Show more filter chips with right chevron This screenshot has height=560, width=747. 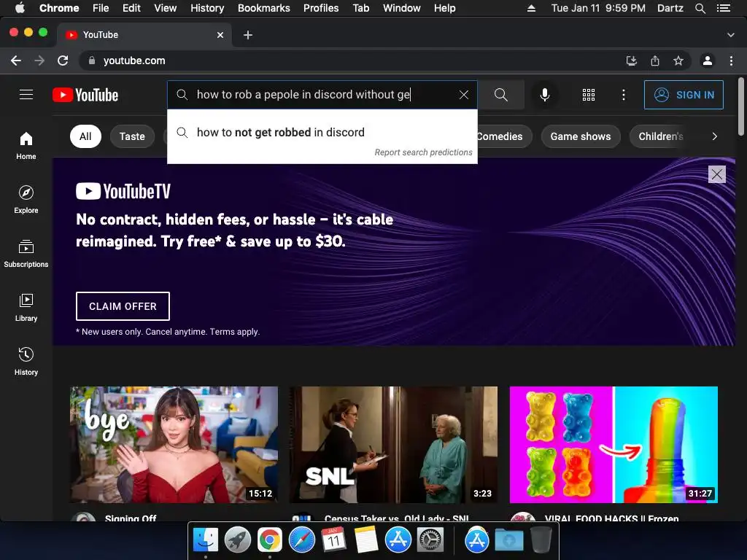tap(714, 136)
